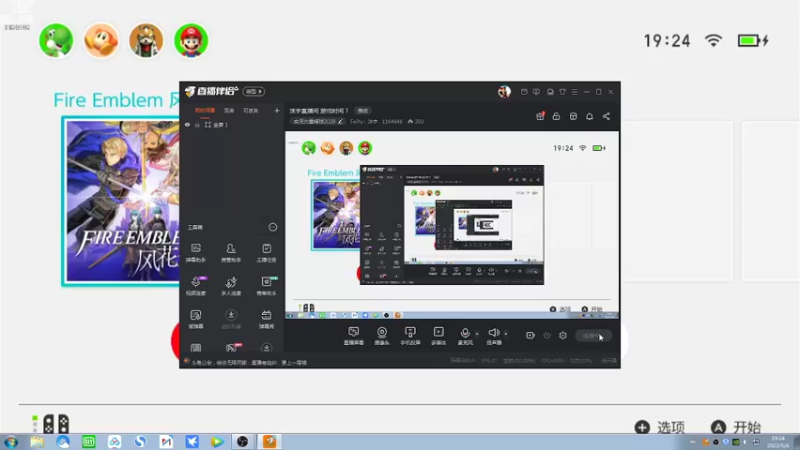Open the first tool in third toolbox row
Image resolution: width=800 pixels, height=450 pixels.
point(196,319)
